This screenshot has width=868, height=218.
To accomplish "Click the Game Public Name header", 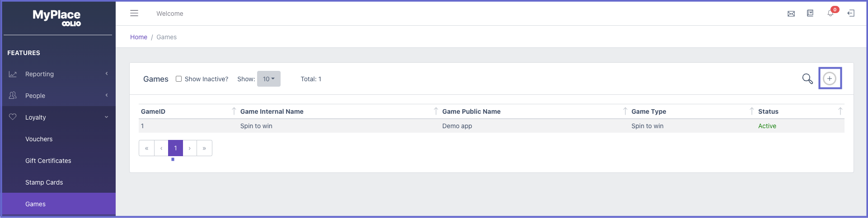I will (471, 111).
